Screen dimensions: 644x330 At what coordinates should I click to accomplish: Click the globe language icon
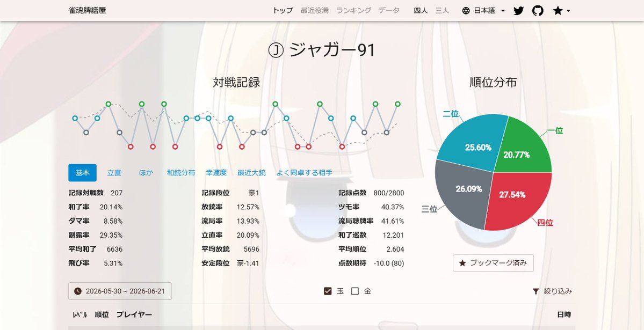466,11
